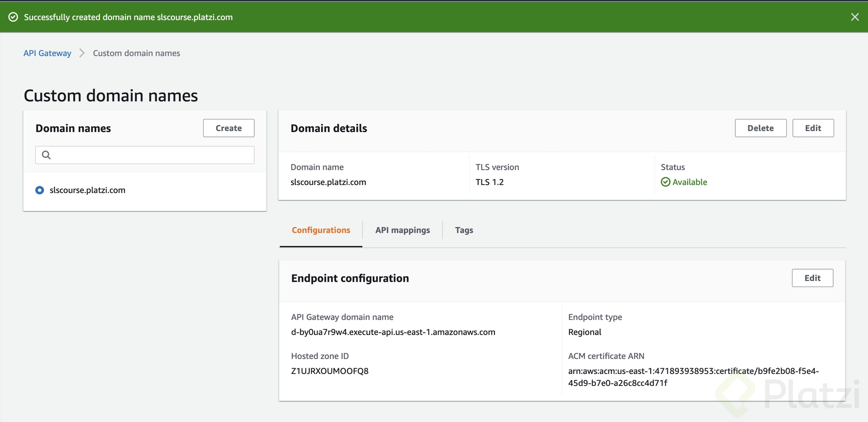Click the Create domain name button

pyautogui.click(x=229, y=128)
